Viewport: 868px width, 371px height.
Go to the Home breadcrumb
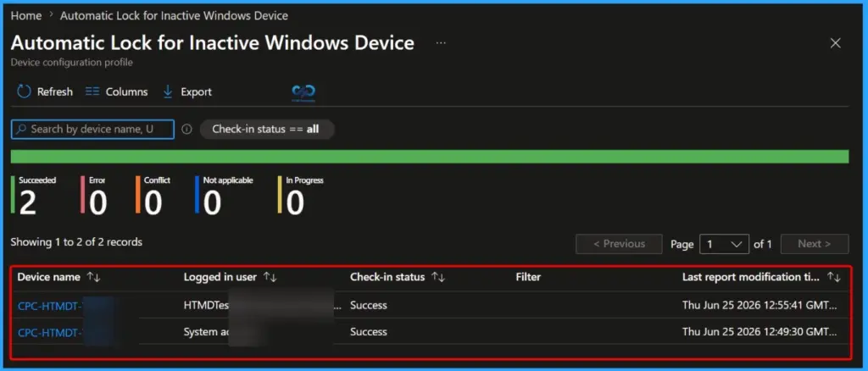click(x=26, y=16)
